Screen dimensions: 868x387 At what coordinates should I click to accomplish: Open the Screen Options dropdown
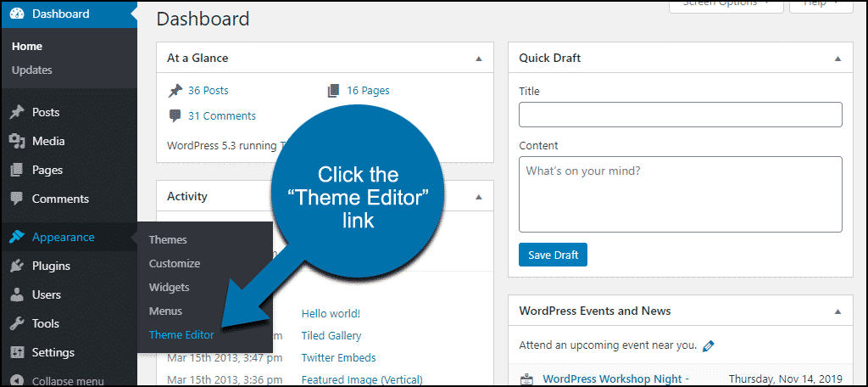(x=726, y=5)
